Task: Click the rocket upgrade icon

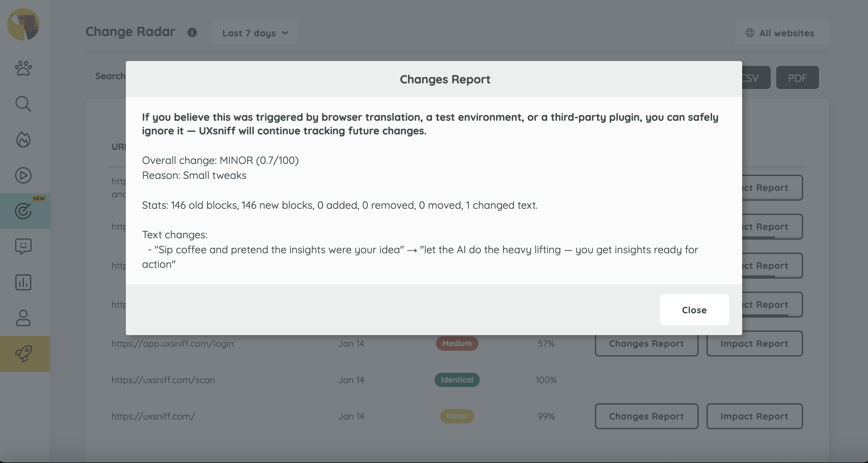Action: [23, 354]
